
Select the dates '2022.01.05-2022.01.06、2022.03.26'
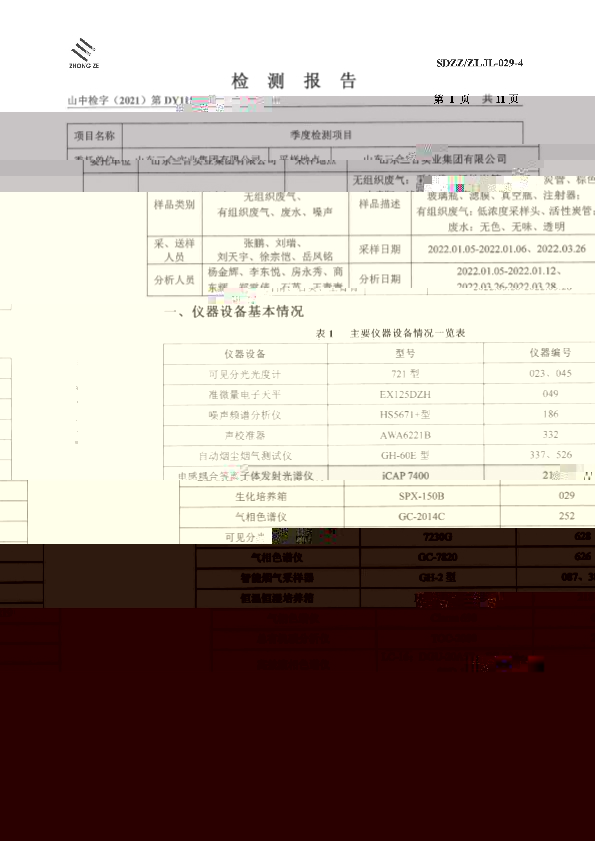tap(506, 249)
